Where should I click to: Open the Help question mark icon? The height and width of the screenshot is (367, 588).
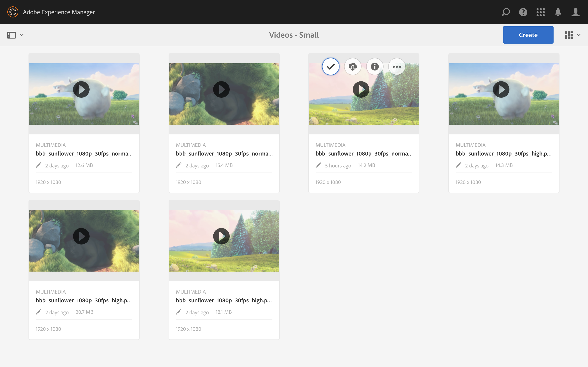pos(523,12)
